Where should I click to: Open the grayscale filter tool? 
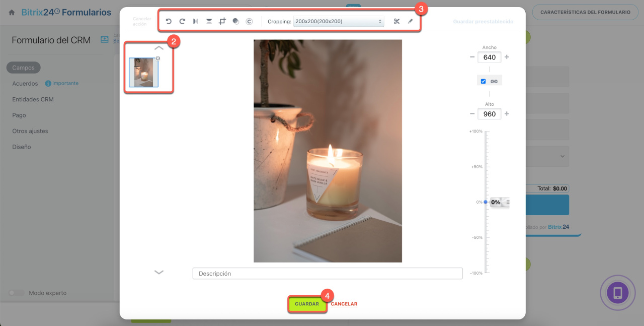point(235,22)
